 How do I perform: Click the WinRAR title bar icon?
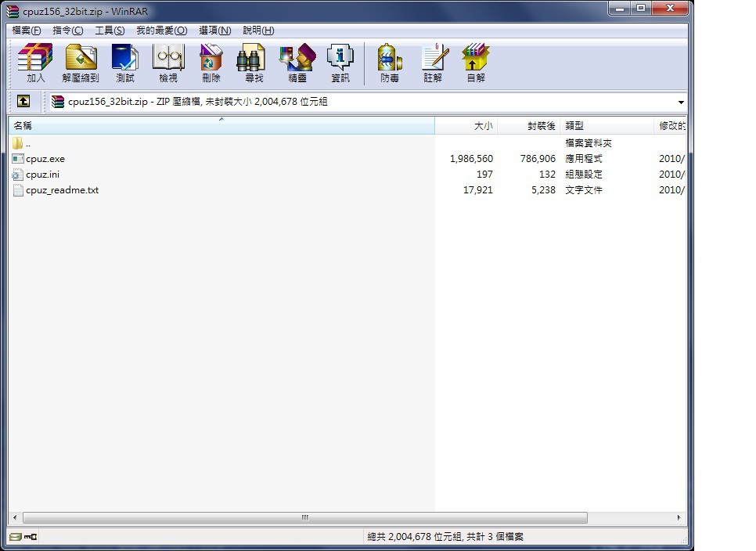[13, 11]
